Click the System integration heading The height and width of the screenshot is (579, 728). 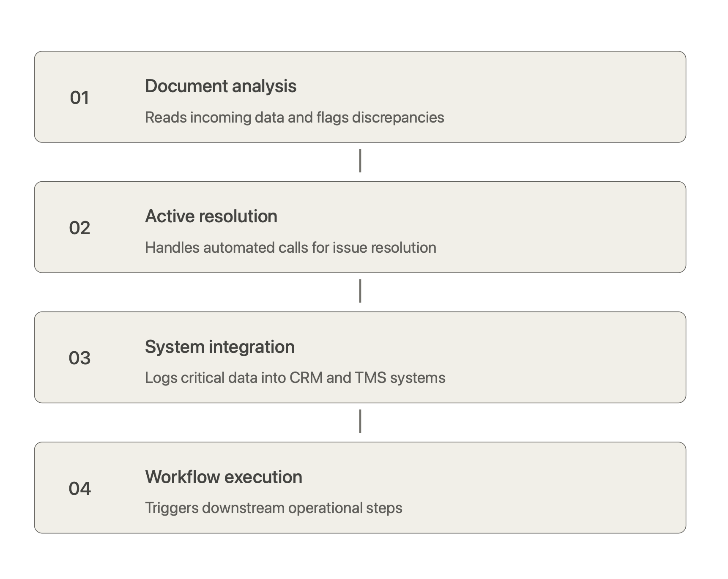219,347
